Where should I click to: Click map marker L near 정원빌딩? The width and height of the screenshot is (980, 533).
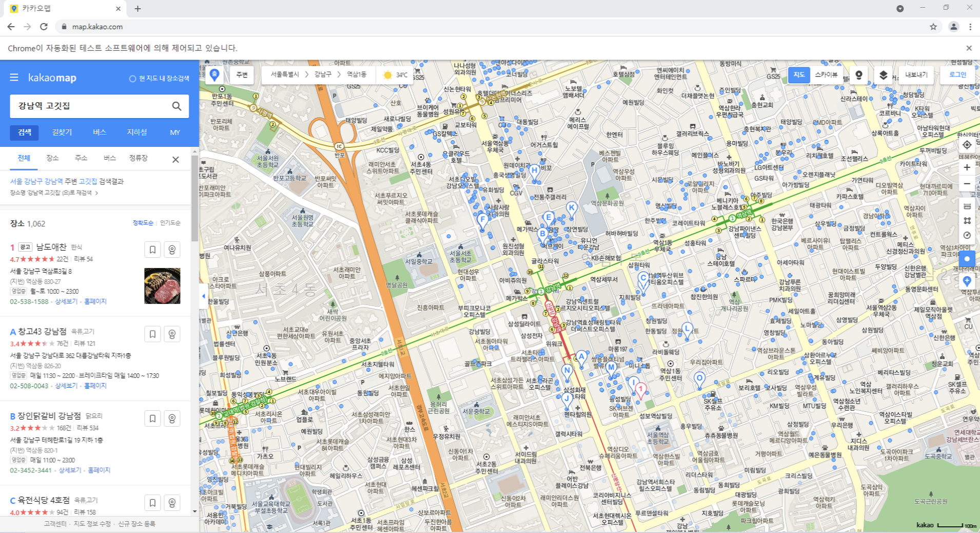point(687,330)
